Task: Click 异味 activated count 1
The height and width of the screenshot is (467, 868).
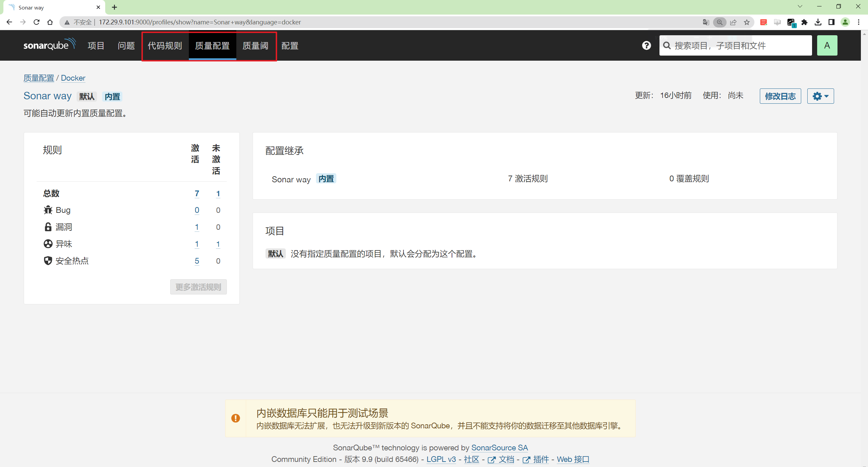Action: pyautogui.click(x=197, y=244)
